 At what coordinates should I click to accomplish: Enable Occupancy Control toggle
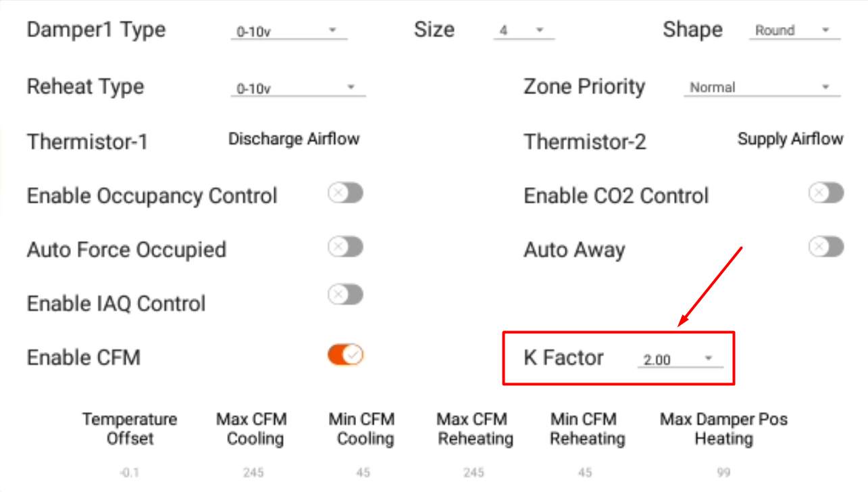[344, 193]
